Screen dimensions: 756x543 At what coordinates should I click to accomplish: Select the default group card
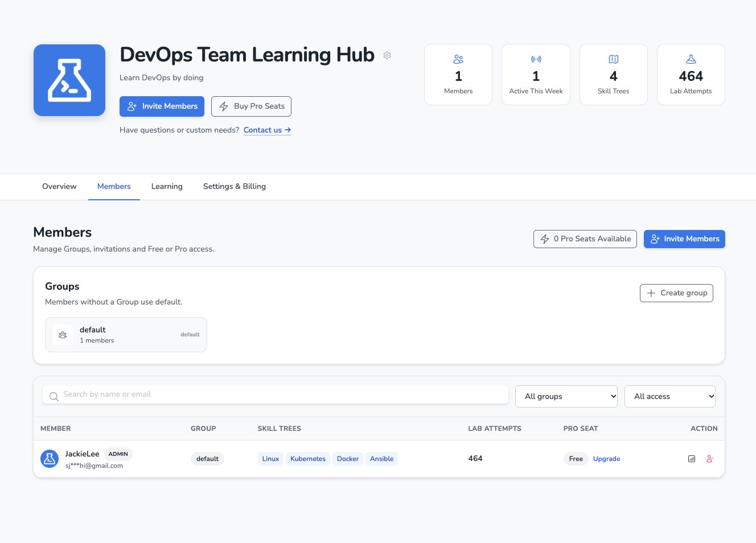tap(126, 335)
